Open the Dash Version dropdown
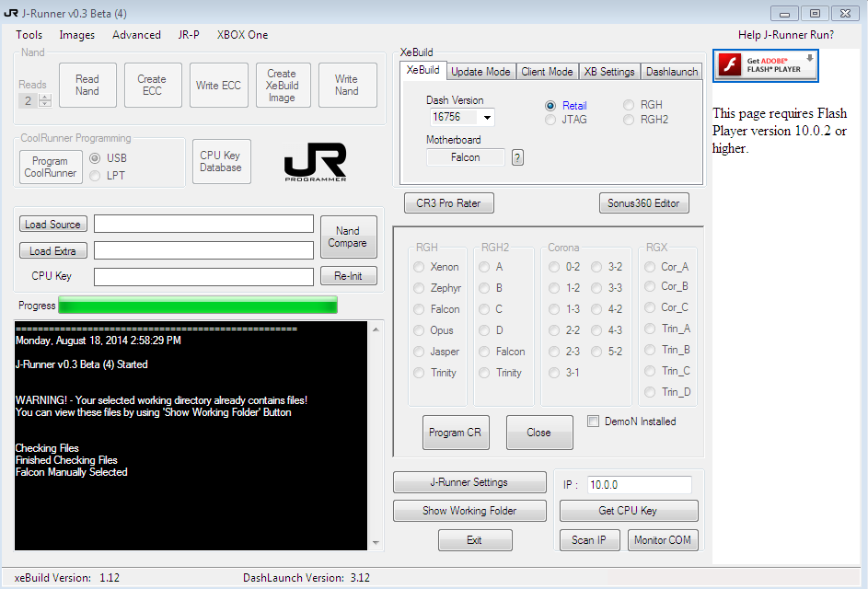Viewport: 868px width, 589px height. (x=487, y=118)
